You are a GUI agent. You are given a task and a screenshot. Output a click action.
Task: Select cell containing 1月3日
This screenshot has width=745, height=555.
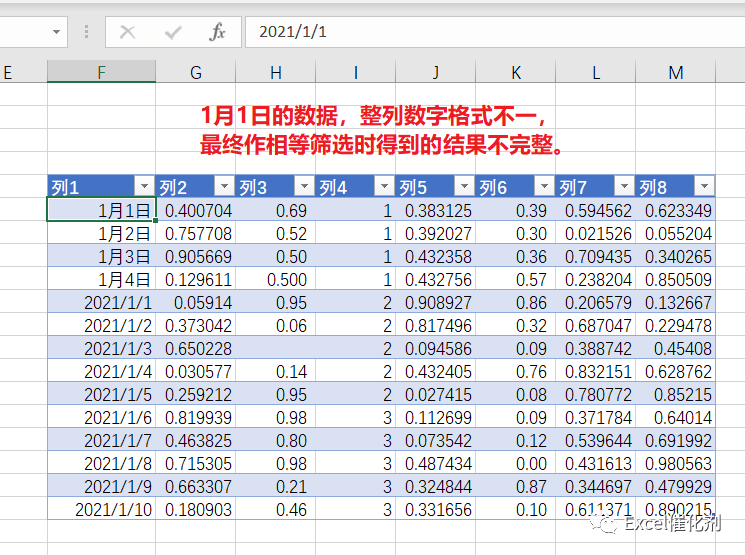tap(101, 256)
